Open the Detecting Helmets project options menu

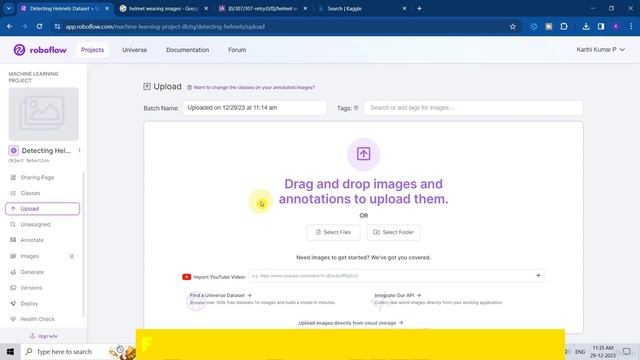point(79,150)
